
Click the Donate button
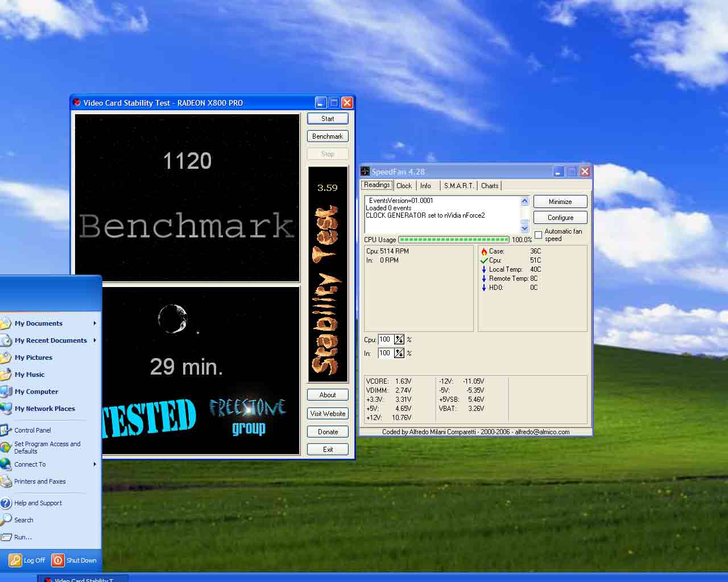pyautogui.click(x=328, y=432)
